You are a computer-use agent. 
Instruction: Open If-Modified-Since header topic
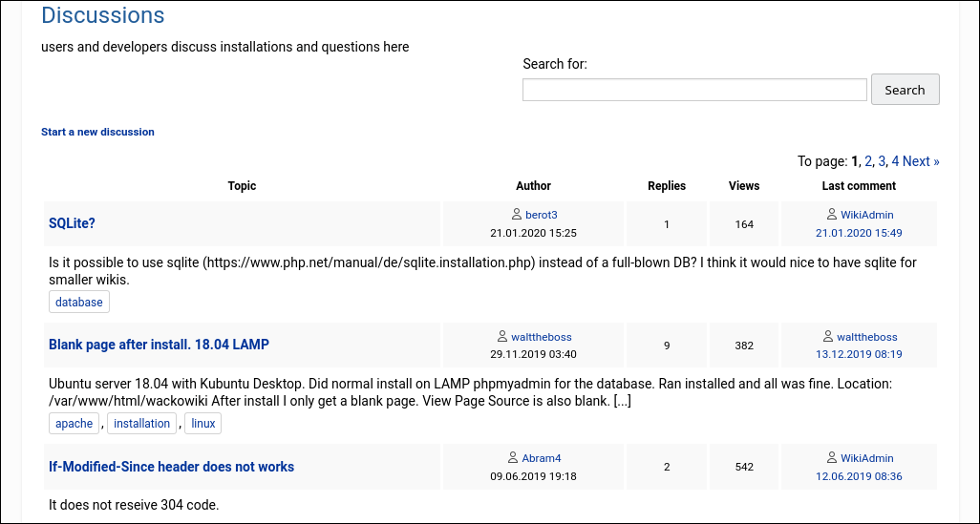coord(171,467)
